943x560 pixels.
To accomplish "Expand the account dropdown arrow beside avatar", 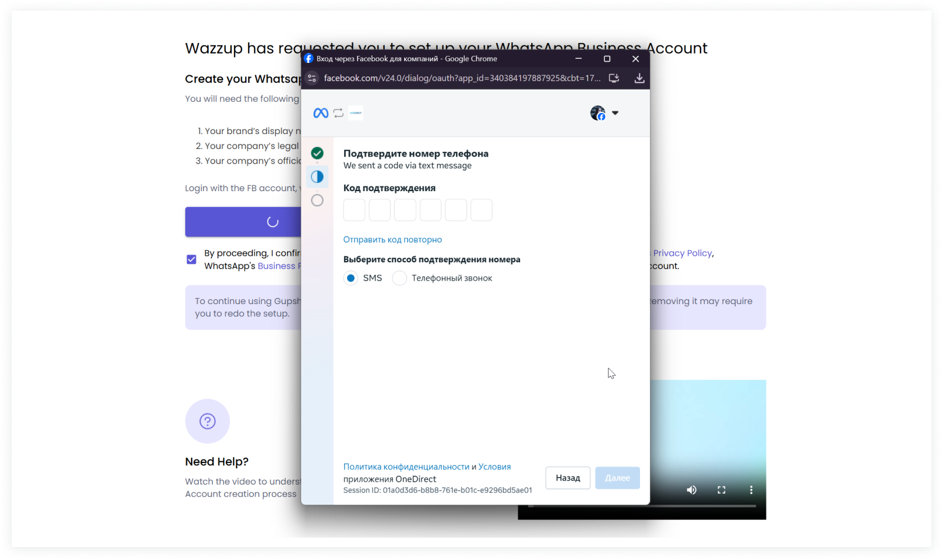I will click(615, 113).
